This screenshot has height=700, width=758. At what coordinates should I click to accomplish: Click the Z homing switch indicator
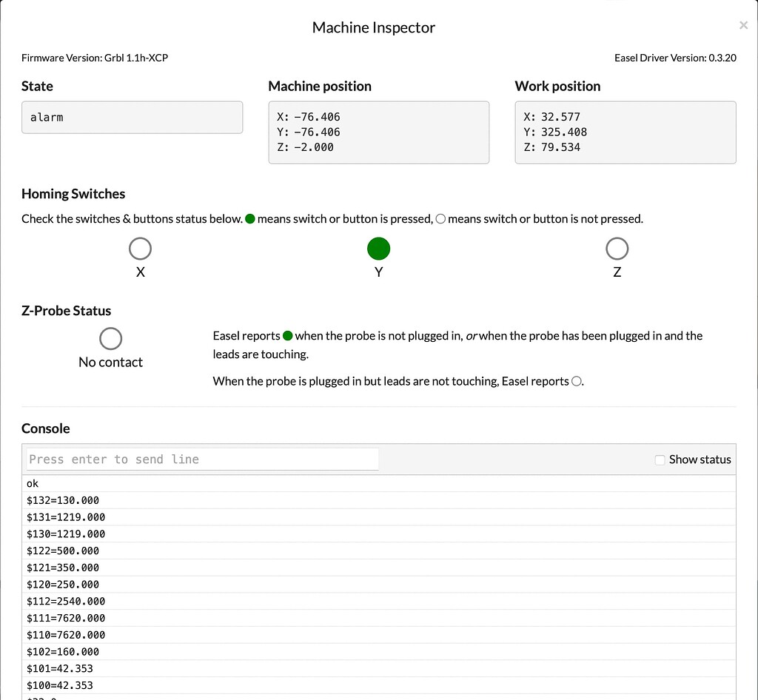pos(617,249)
